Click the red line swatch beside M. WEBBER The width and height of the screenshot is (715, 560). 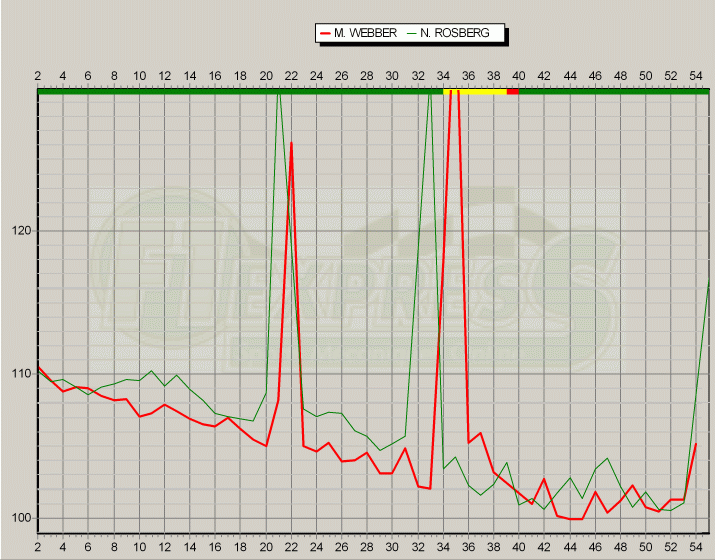point(324,33)
